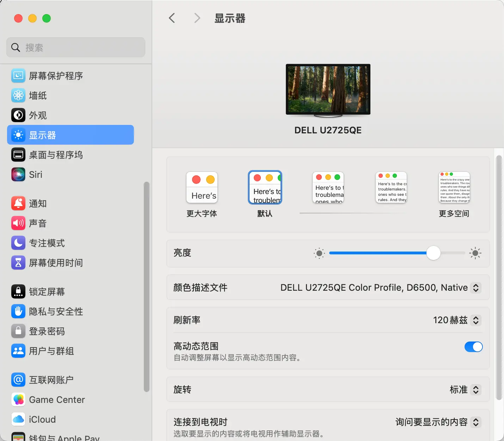Click the yellow minimize window button
The height and width of the screenshot is (441, 504).
[x=32, y=18]
